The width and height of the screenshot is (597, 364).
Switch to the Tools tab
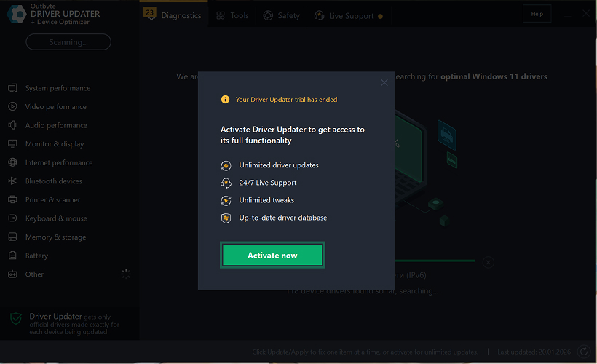pos(232,15)
